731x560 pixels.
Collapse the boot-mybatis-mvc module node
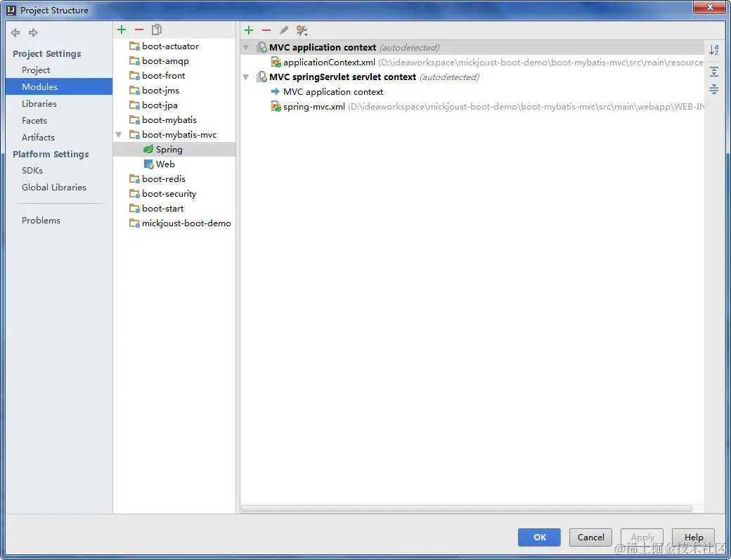tap(119, 135)
